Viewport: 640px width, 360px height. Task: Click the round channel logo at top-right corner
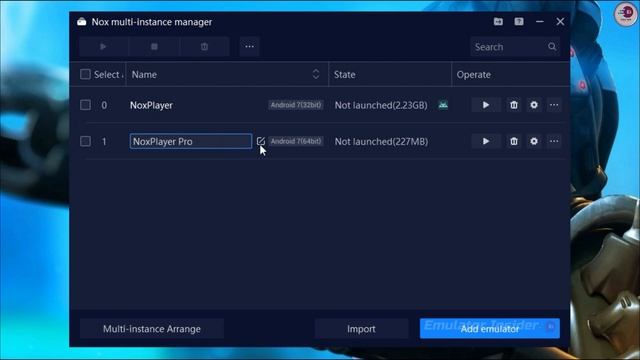tap(626, 14)
